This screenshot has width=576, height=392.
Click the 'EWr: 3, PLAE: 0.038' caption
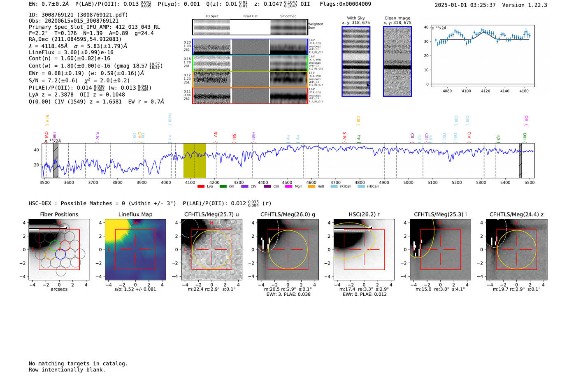[288, 295]
